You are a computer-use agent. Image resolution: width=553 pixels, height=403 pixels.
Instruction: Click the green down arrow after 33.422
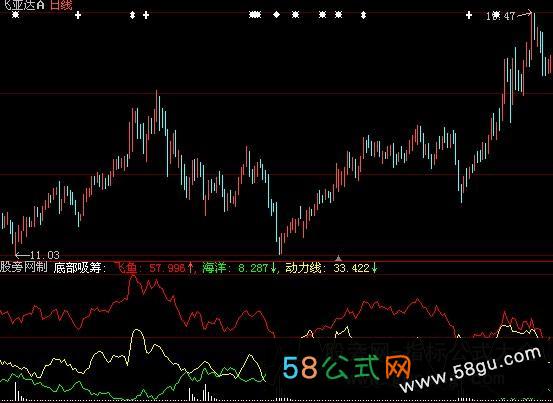374,268
